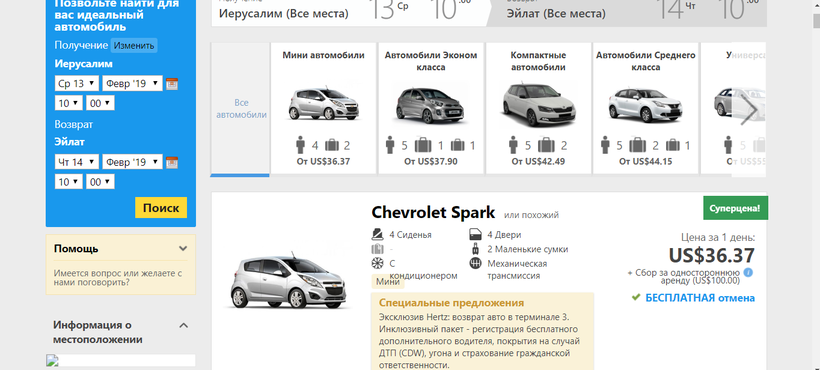820x370 pixels.
Task: Open the return minutes dropdown
Action: coord(100,181)
